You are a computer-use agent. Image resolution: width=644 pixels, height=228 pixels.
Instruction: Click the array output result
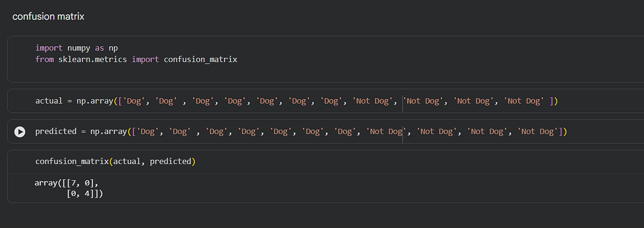click(x=69, y=188)
